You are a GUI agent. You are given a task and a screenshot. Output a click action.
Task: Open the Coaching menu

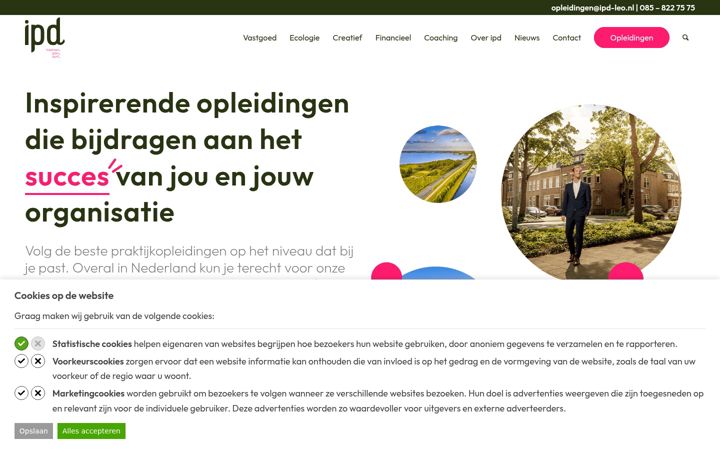pyautogui.click(x=441, y=38)
